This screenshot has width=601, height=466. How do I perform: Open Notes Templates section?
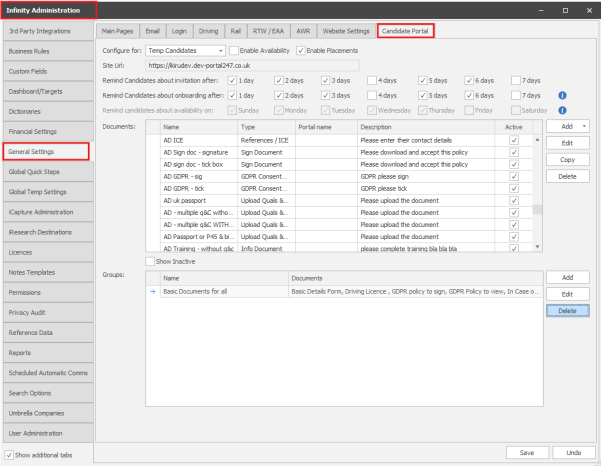[x=48, y=272]
